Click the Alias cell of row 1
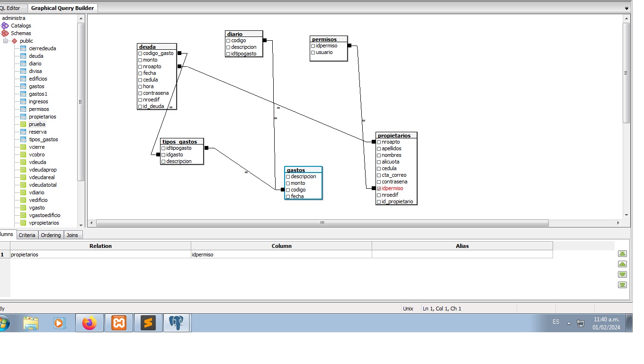The image size is (644, 364). [x=462, y=255]
